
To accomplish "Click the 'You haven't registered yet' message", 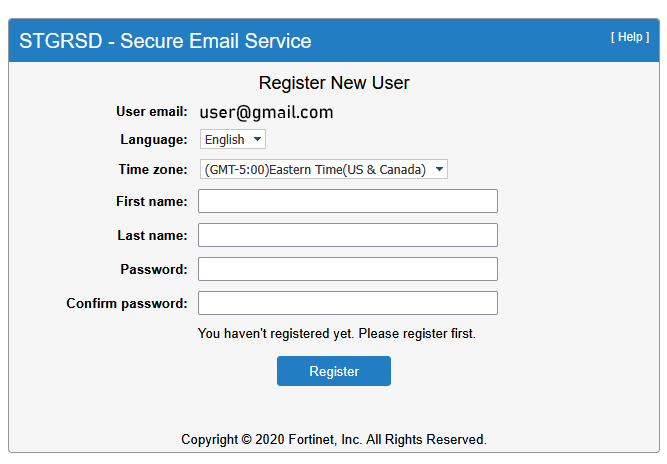I will pos(336,333).
